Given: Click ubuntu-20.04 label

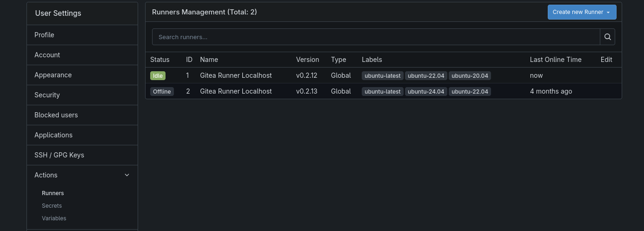Looking at the screenshot, I should pos(470,75).
